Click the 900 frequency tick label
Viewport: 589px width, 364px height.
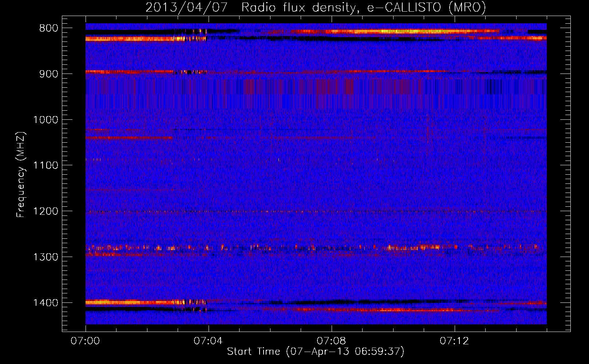click(x=49, y=74)
